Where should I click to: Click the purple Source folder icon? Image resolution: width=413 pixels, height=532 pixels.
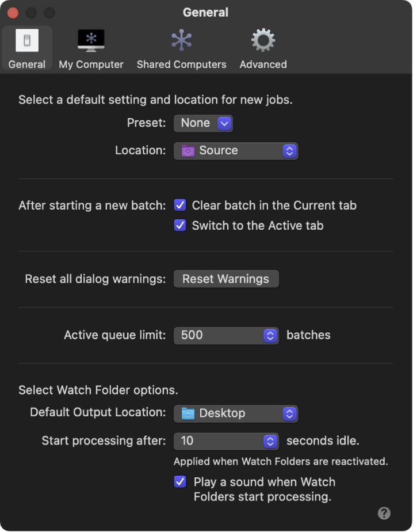[188, 151]
